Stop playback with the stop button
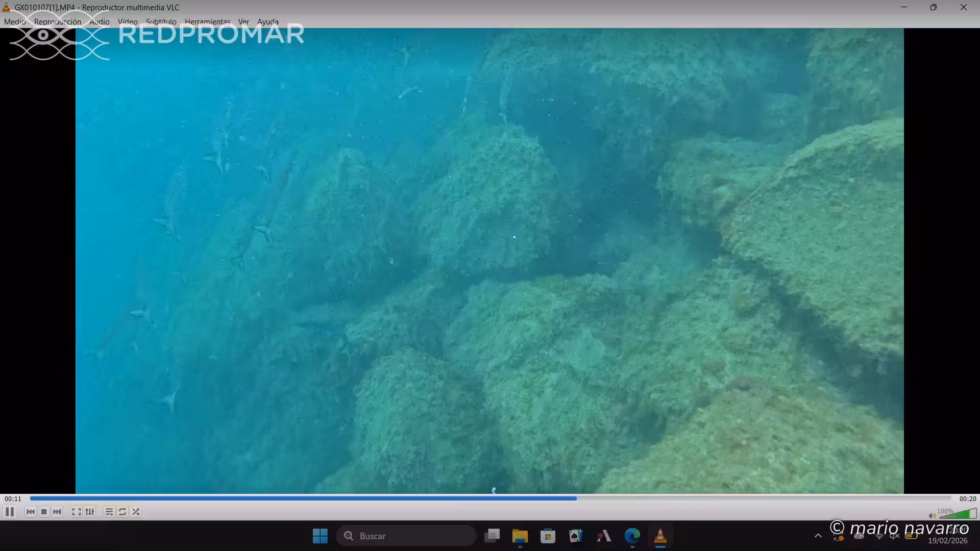980x551 pixels. pos(44,512)
